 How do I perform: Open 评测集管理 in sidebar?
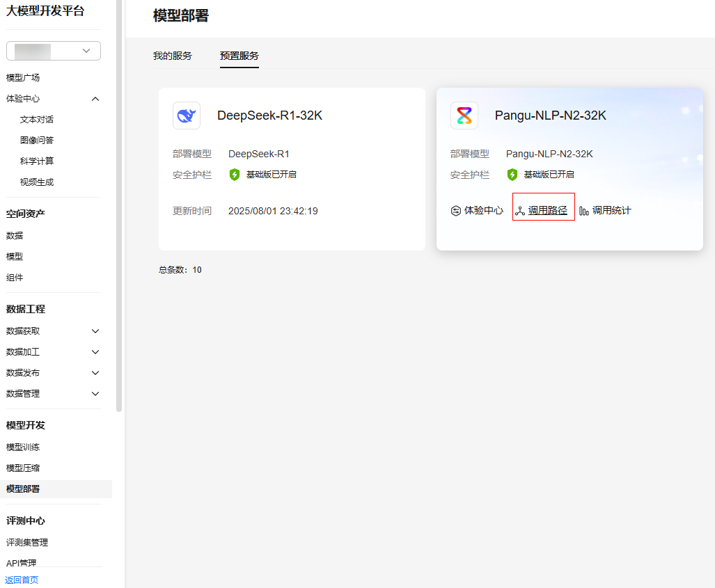pyautogui.click(x=27, y=542)
